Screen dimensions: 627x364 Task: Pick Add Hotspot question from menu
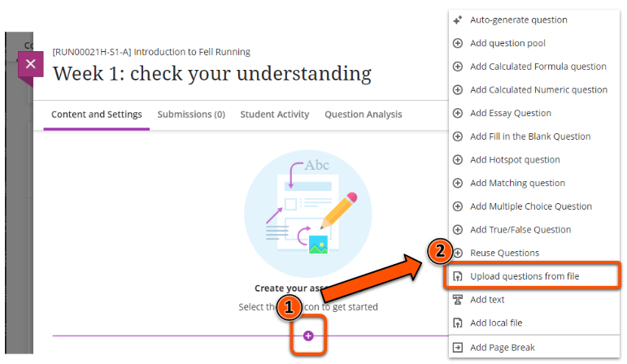click(x=515, y=160)
